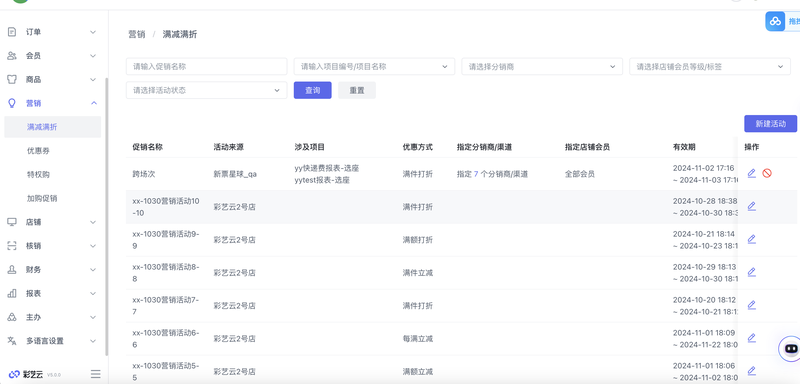Click the 7 distributors count link
This screenshot has width=800, height=384.
pyautogui.click(x=476, y=174)
